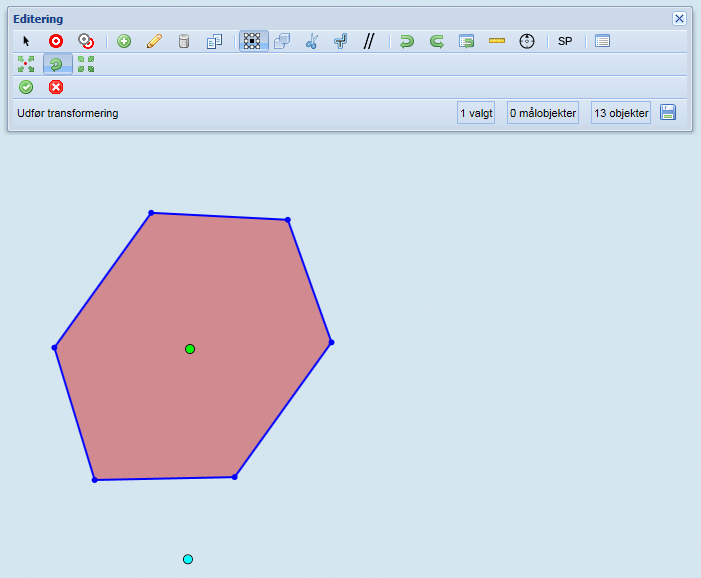Click the grey and red double target icon
The width and height of the screenshot is (701, 578).
tap(85, 41)
